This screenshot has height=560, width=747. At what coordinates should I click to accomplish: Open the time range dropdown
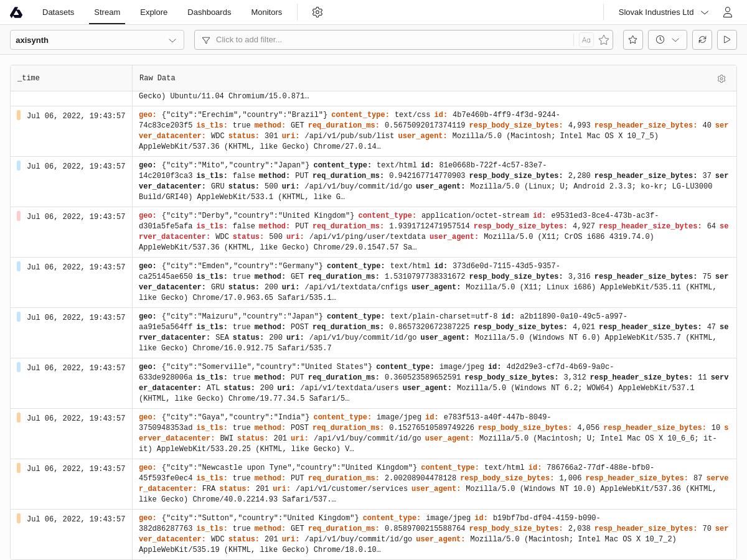coord(667,40)
